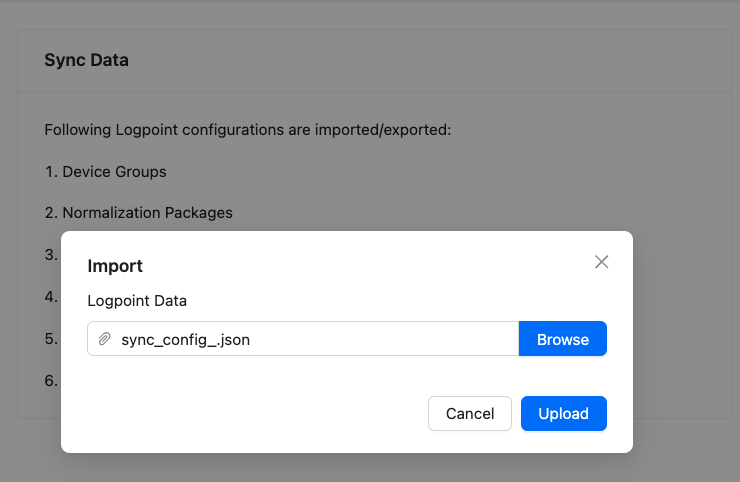This screenshot has width=740, height=482.
Task: Close the Import dialog via X icon
Action: (601, 262)
